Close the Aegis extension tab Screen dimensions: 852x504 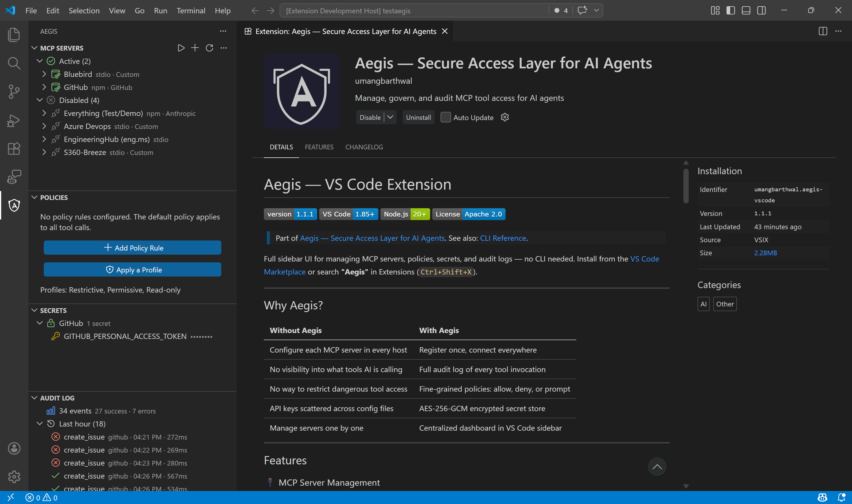click(x=445, y=31)
